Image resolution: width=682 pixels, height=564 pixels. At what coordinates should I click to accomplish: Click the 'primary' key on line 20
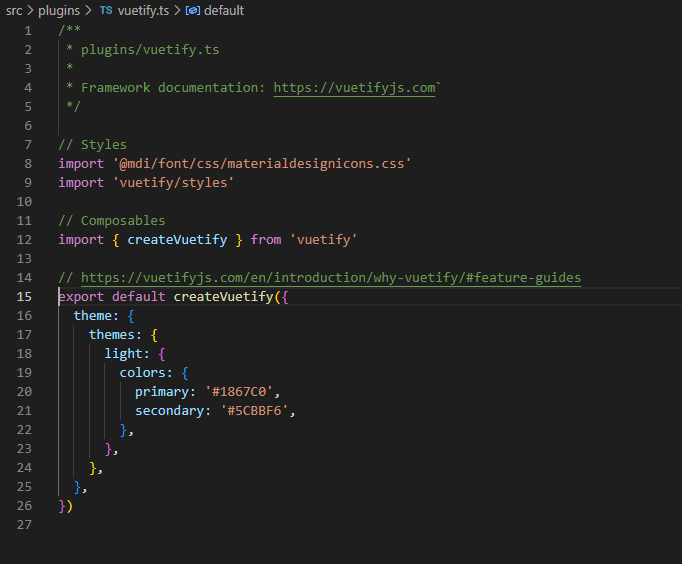[x=162, y=392]
